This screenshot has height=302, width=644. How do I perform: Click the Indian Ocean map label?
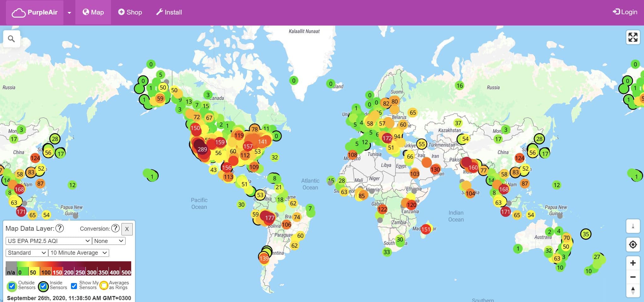456,216
